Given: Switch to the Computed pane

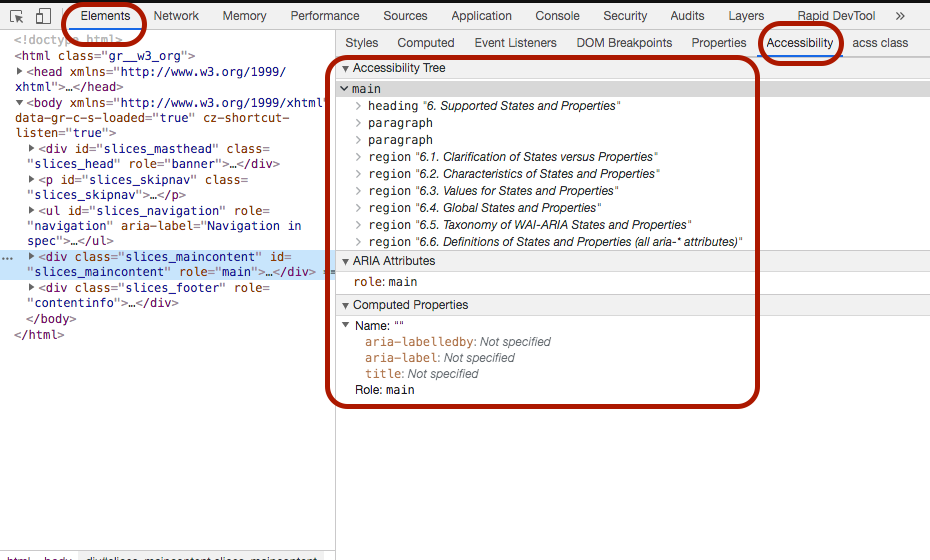Looking at the screenshot, I should (x=426, y=43).
